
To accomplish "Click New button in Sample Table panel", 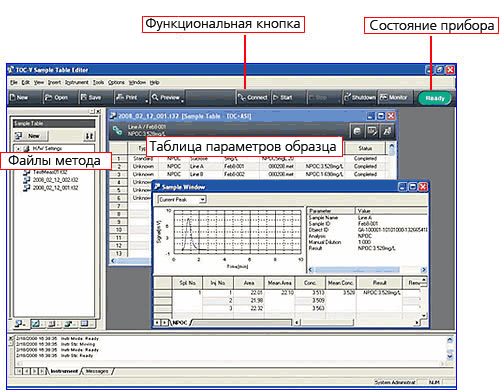I will point(31,136).
